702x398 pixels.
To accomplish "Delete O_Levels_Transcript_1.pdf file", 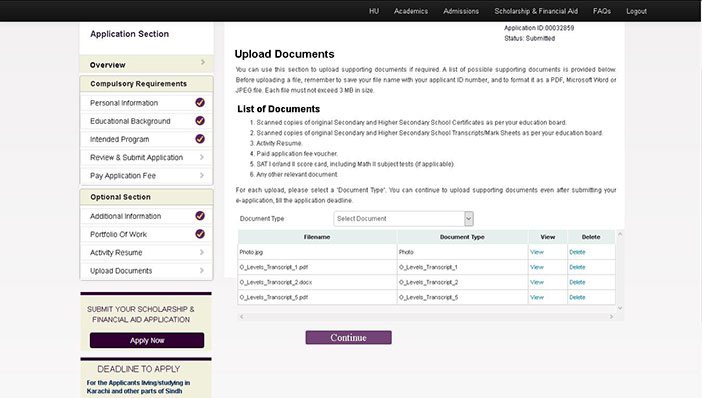I will coord(577,267).
